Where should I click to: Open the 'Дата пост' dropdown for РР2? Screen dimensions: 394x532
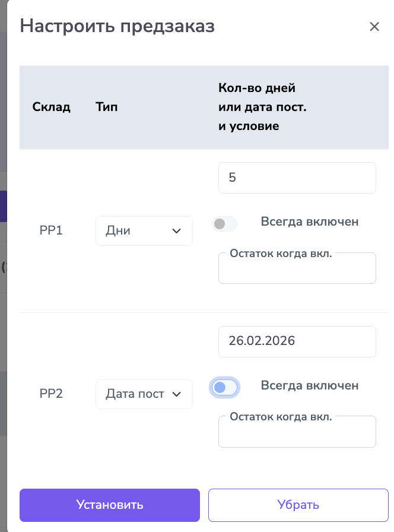click(144, 394)
